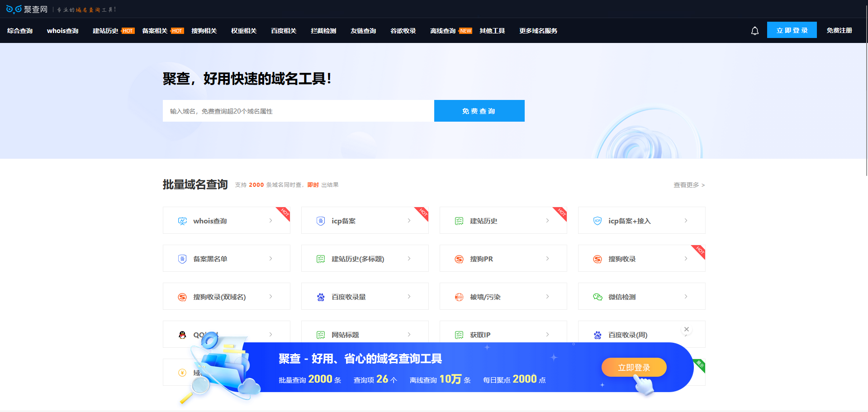Screen dimensions: 868x412
Task: Open 备案相关 nav menu
Action: [x=155, y=31]
